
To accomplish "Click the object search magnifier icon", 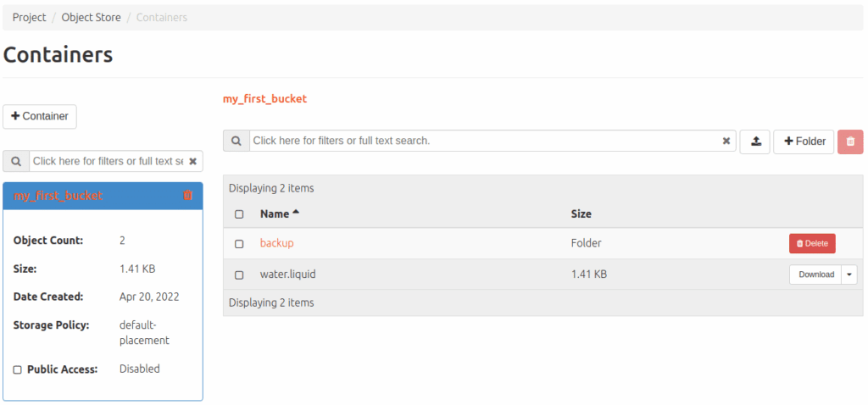I will point(236,141).
